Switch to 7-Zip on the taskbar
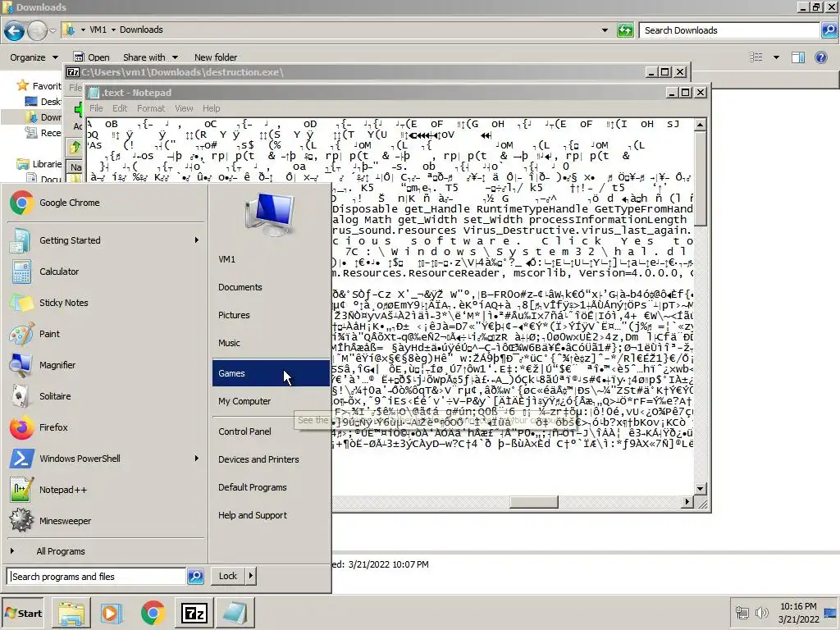The image size is (840, 630). pos(194,613)
